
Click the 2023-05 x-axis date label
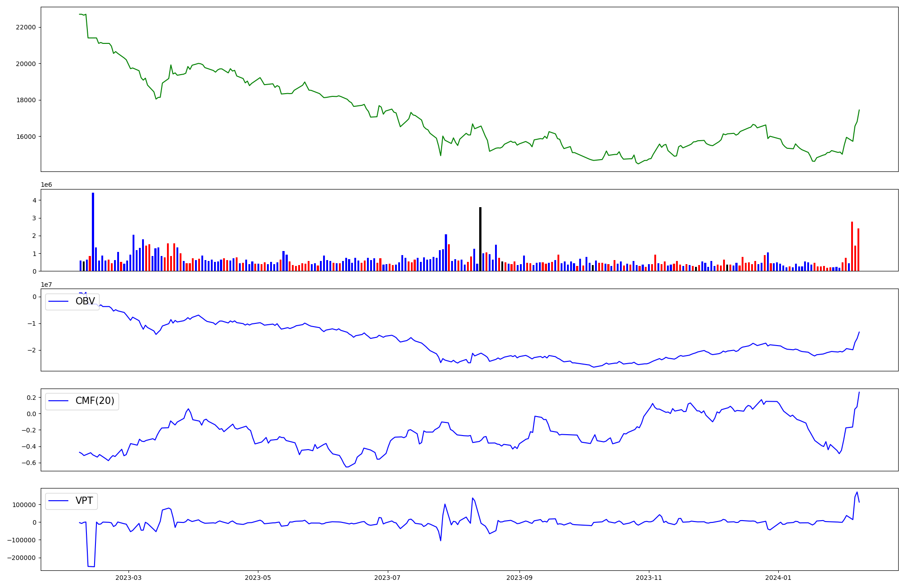coord(258,578)
